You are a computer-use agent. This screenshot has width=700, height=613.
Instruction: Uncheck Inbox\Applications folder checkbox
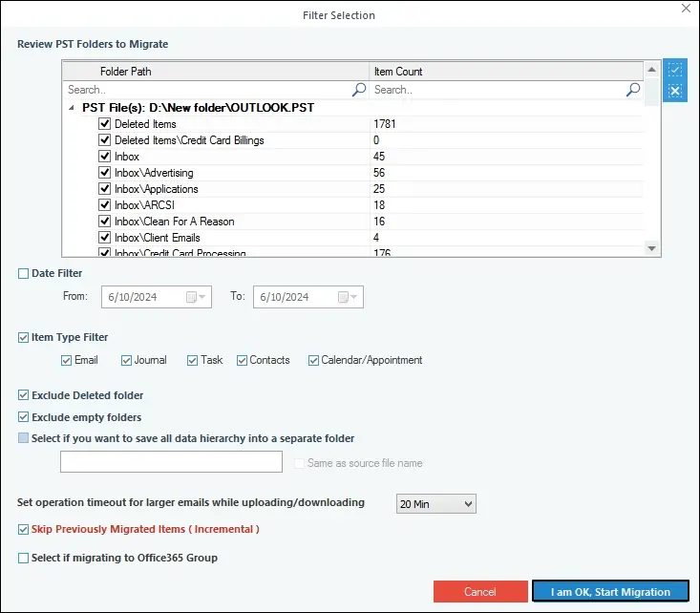point(104,188)
